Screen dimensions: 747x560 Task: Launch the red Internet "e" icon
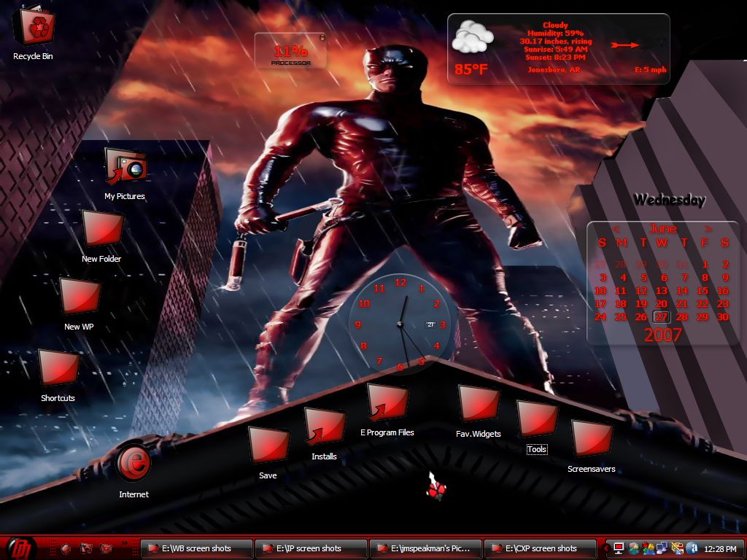click(x=134, y=462)
